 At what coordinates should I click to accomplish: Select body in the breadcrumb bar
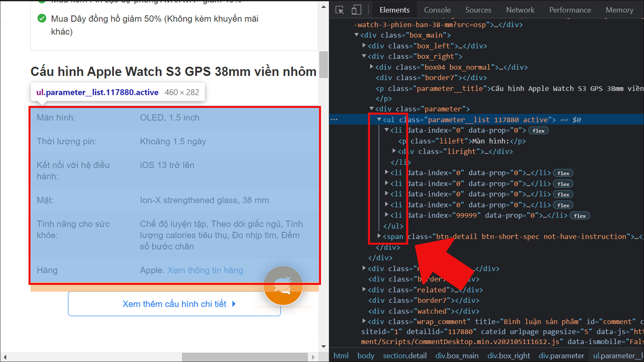366,356
